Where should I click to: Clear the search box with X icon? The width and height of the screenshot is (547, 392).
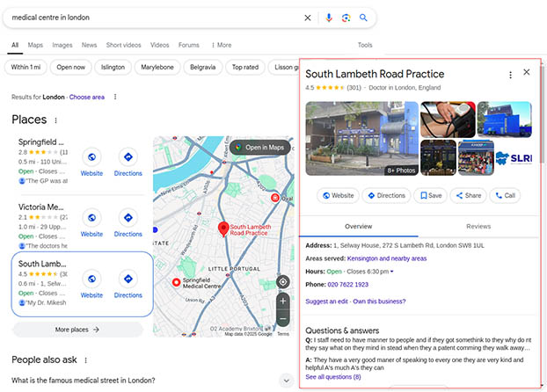click(308, 18)
